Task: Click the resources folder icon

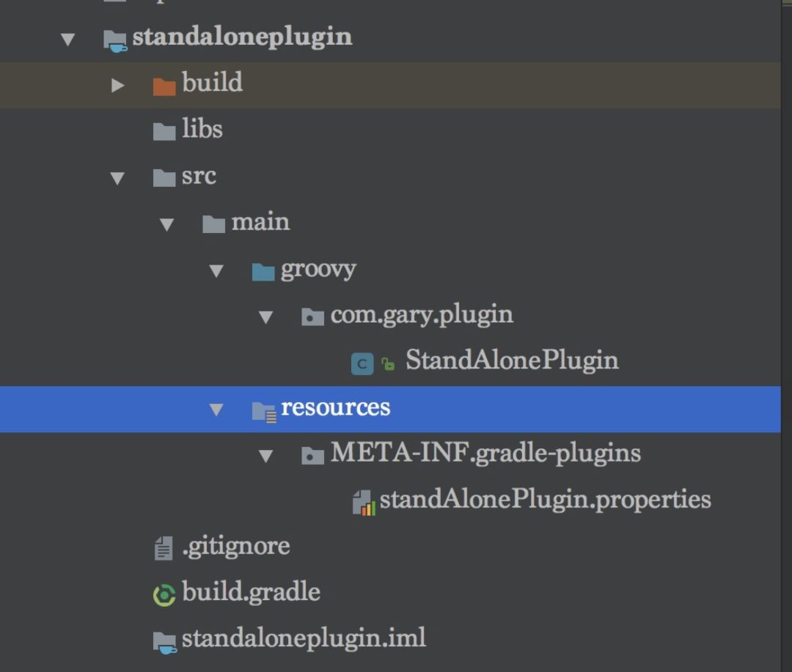Action: point(263,410)
